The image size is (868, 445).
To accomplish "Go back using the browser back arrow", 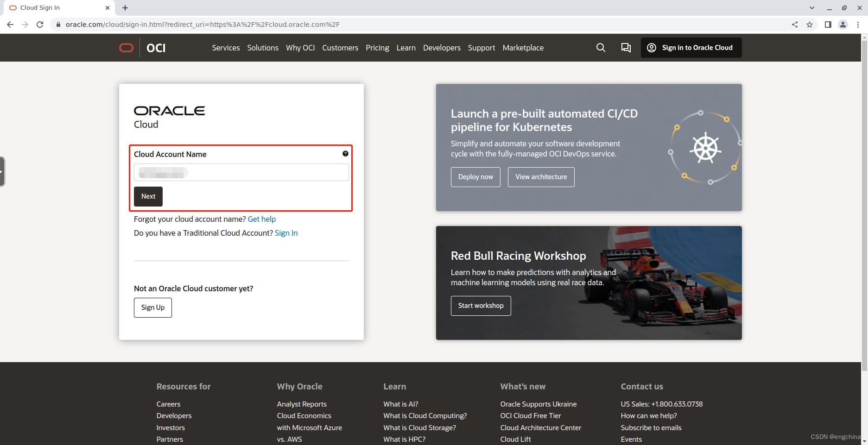I will click(x=10, y=25).
